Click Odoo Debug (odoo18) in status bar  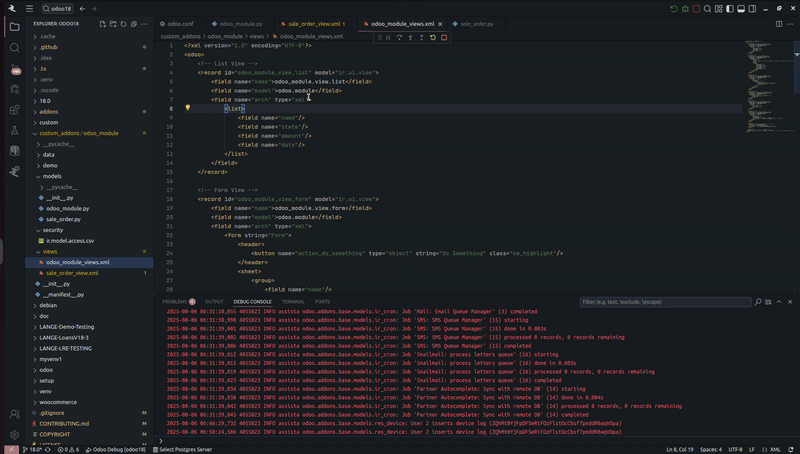click(x=115, y=450)
